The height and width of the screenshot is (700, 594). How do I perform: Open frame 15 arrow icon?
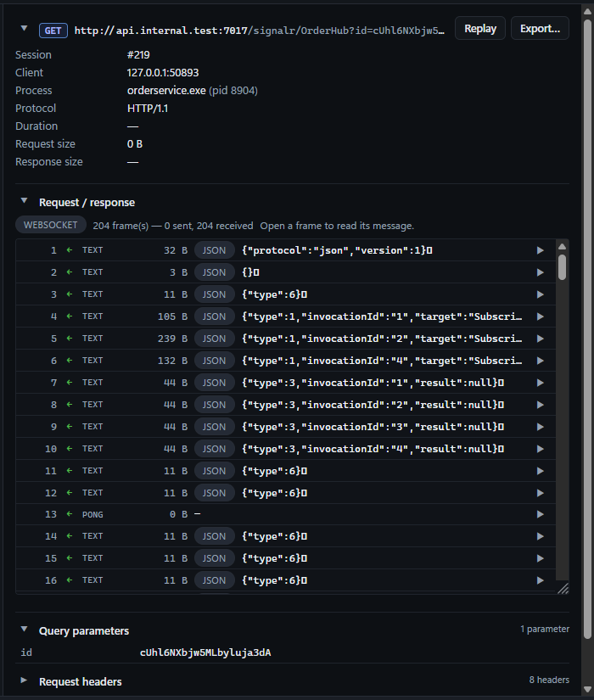click(540, 558)
